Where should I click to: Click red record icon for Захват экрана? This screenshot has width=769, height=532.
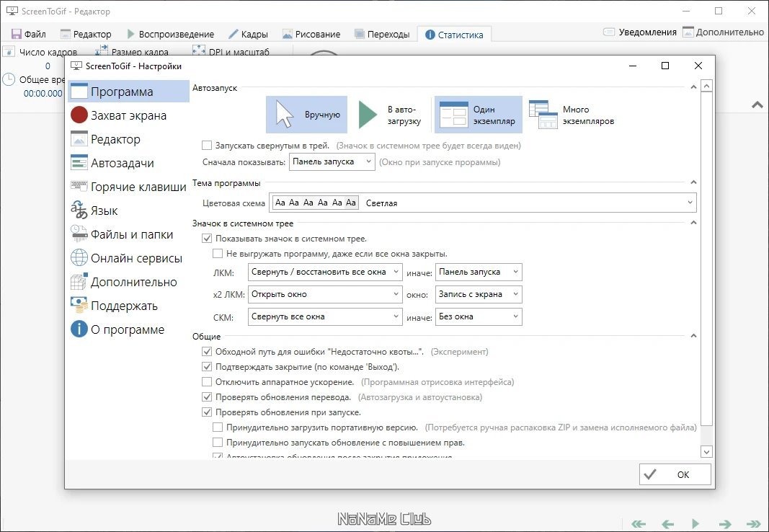(x=79, y=115)
